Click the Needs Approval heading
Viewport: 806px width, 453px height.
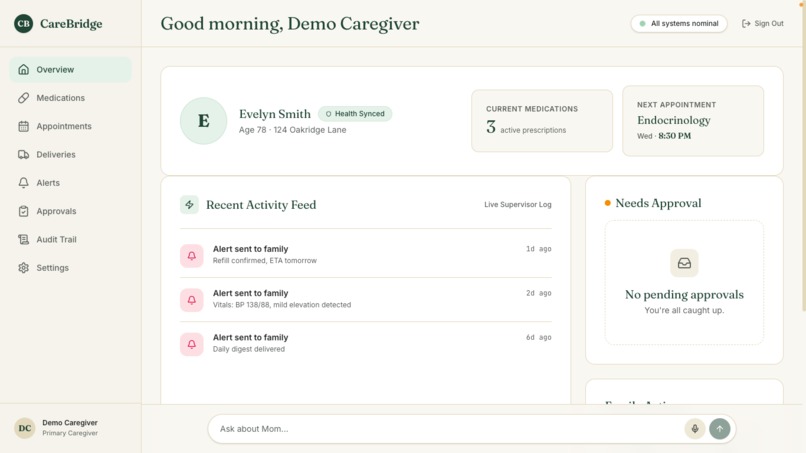(658, 203)
